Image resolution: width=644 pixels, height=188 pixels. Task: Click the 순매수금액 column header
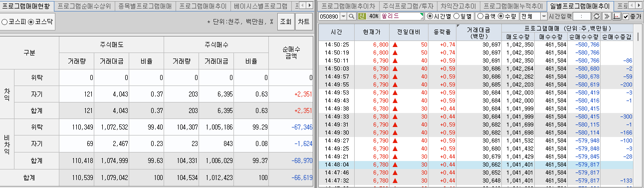[x=291, y=52]
